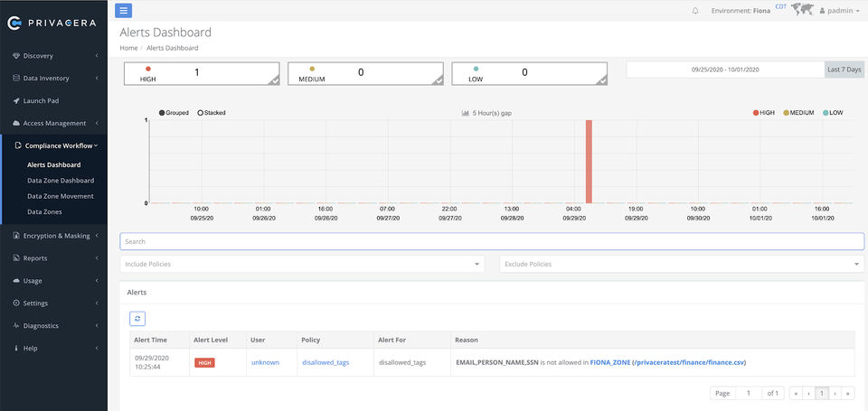The width and height of the screenshot is (868, 411).
Task: Click the Discovery diamond icon
Action: pyautogui.click(x=16, y=56)
